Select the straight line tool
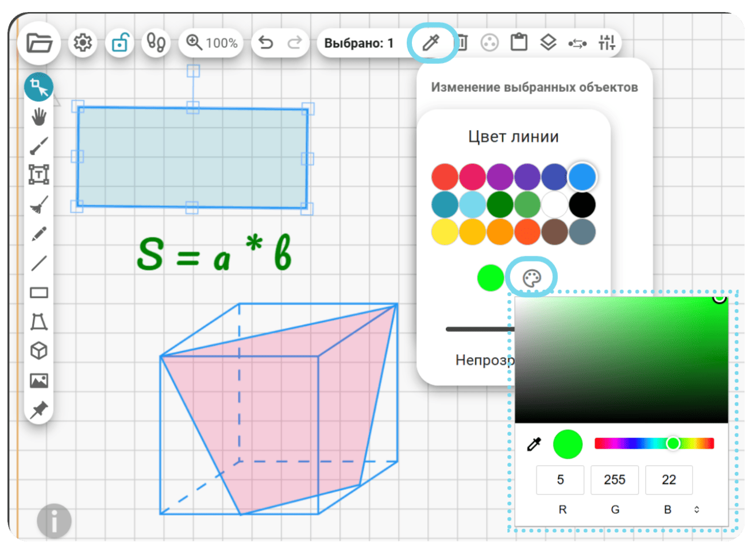This screenshot has width=756, height=546. (39, 263)
